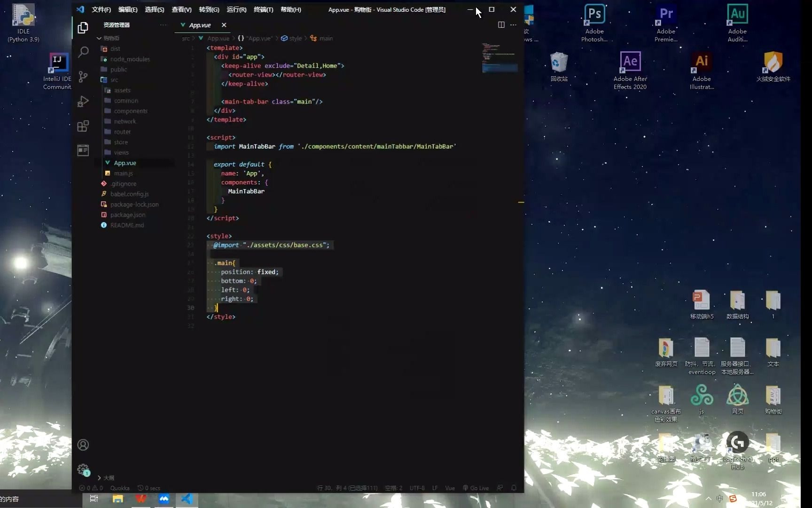Click Go Live in status bar
The height and width of the screenshot is (508, 812).
click(476, 488)
